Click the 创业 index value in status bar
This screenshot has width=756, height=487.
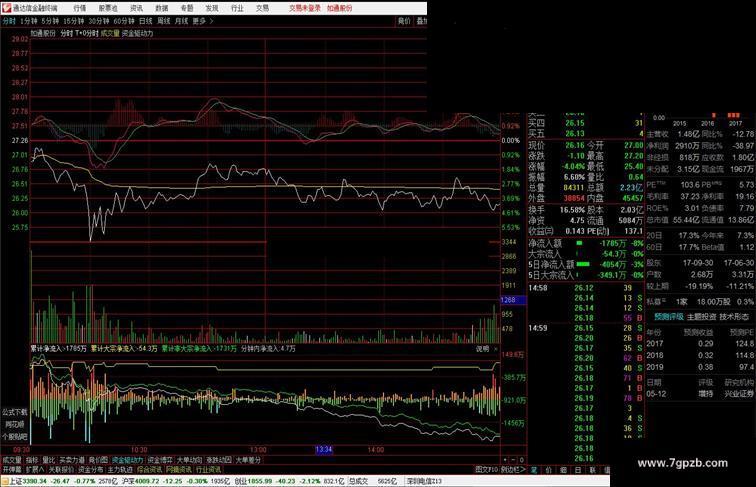258,481
